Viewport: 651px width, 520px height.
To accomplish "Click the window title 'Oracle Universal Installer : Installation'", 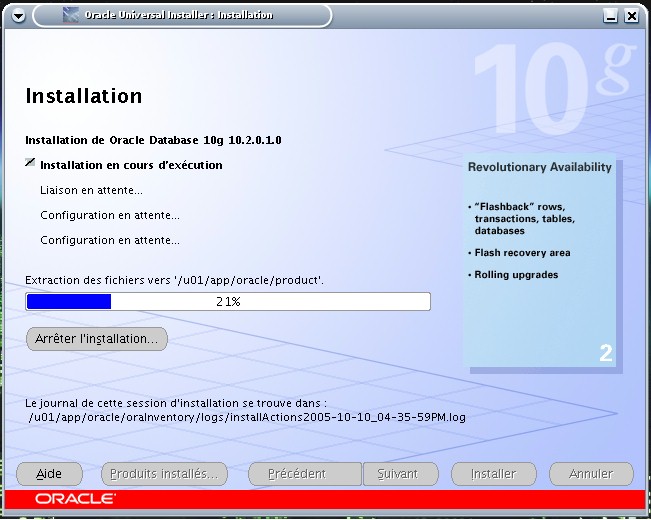I will coord(179,15).
